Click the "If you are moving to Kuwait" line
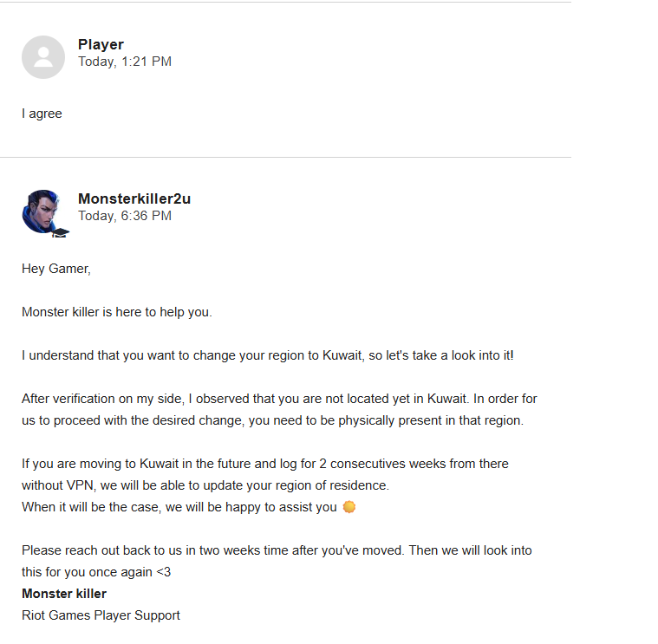This screenshot has height=644, width=658. pos(264,464)
